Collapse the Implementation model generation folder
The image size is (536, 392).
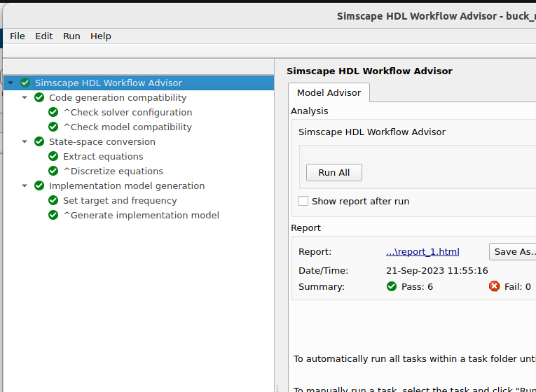tap(25, 185)
